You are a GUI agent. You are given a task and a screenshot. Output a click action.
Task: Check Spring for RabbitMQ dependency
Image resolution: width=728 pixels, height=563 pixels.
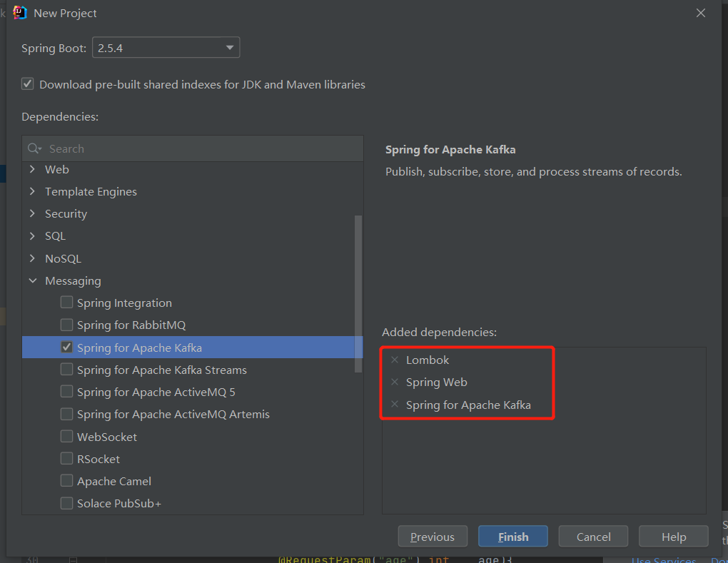(x=67, y=325)
